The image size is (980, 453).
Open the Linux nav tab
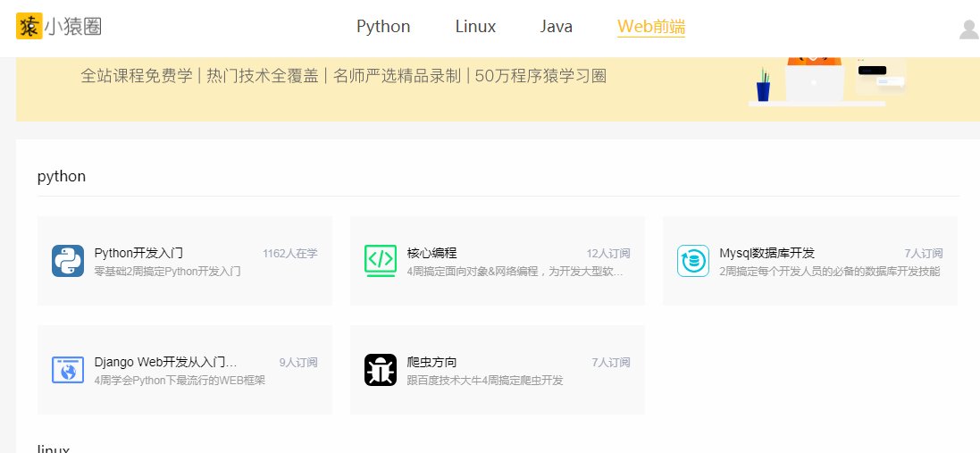tap(475, 26)
